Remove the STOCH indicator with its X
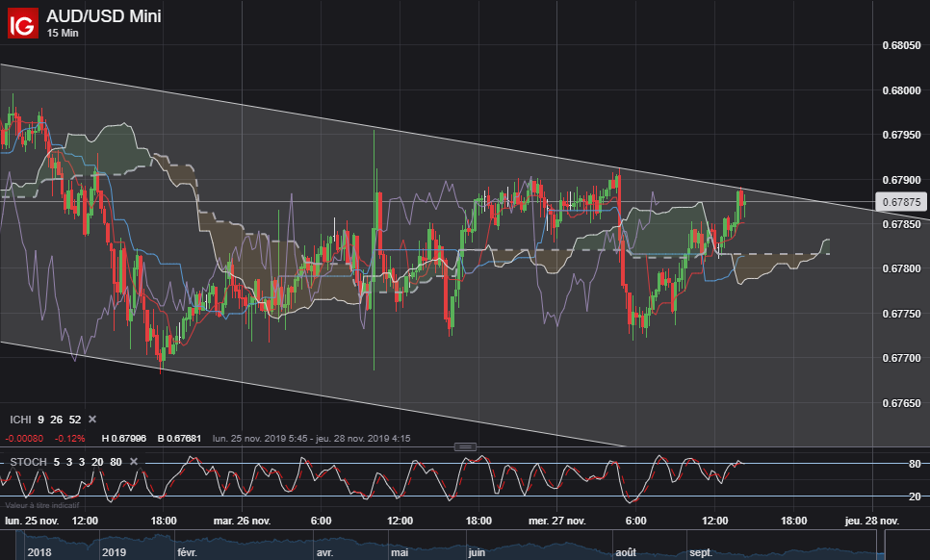The image size is (930, 560). point(134,462)
